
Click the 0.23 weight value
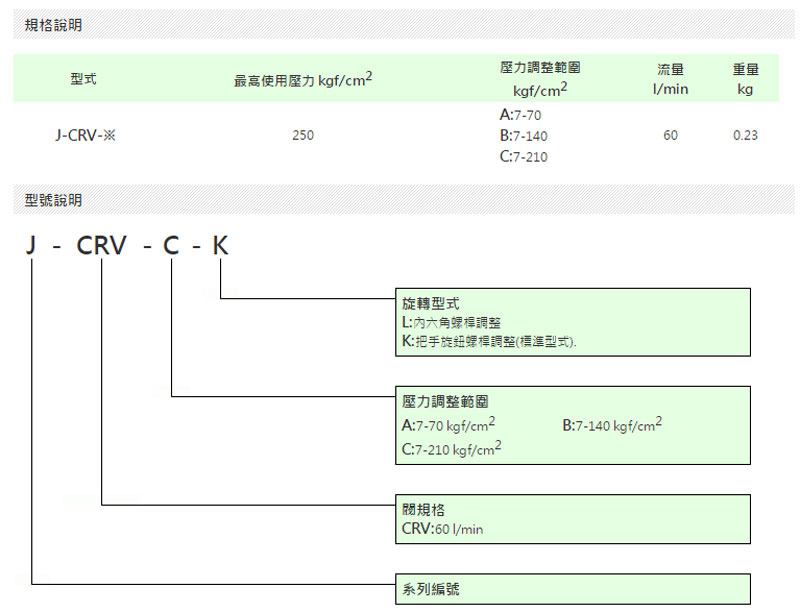(x=745, y=136)
